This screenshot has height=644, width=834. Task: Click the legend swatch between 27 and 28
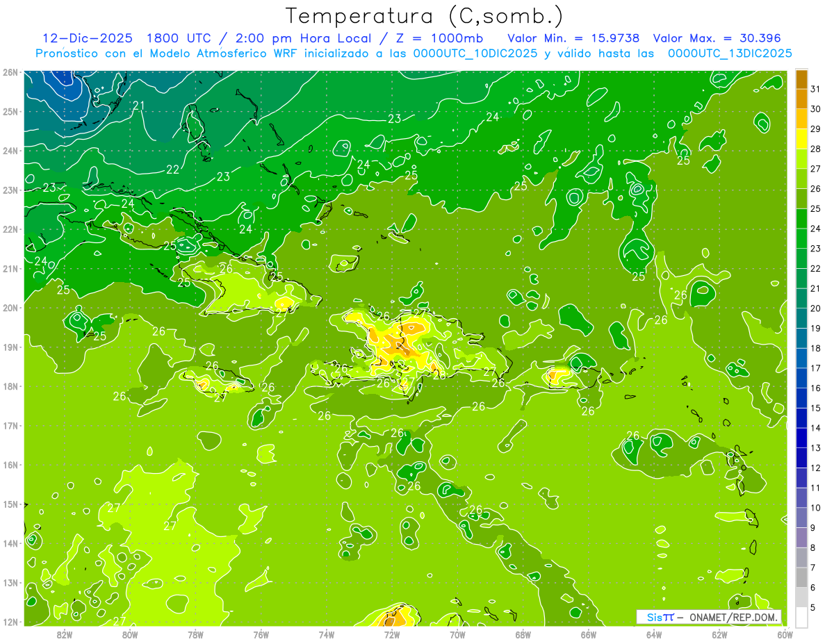coord(801,159)
